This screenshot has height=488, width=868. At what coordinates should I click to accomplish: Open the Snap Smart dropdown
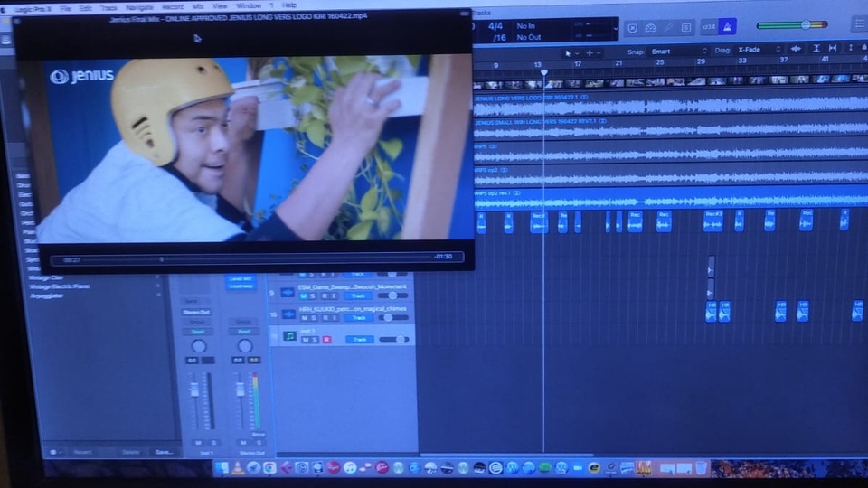pyautogui.click(x=679, y=52)
